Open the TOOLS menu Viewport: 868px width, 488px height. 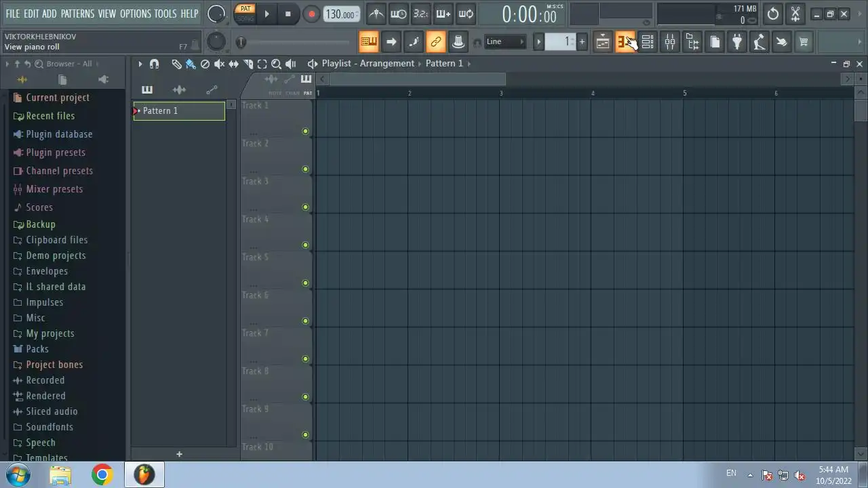pyautogui.click(x=165, y=14)
